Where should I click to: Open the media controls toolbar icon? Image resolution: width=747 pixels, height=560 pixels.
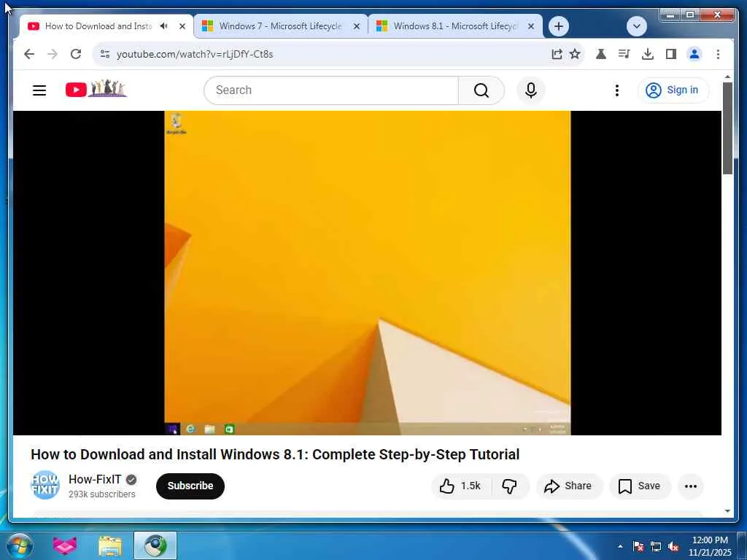pos(624,54)
